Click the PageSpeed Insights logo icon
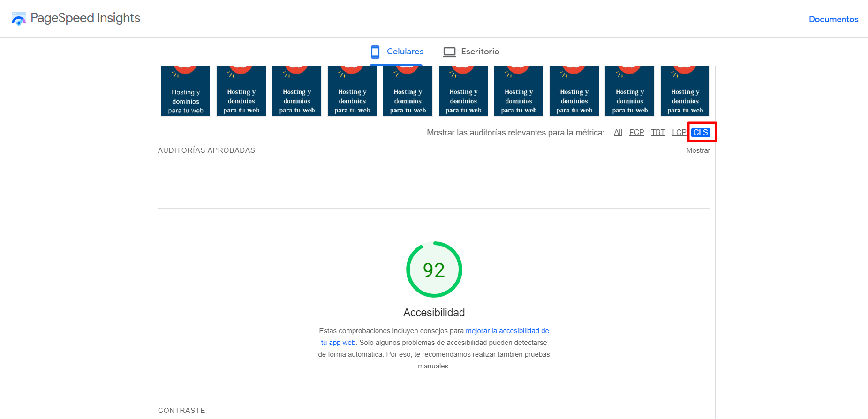The width and height of the screenshot is (868, 419). point(19,19)
